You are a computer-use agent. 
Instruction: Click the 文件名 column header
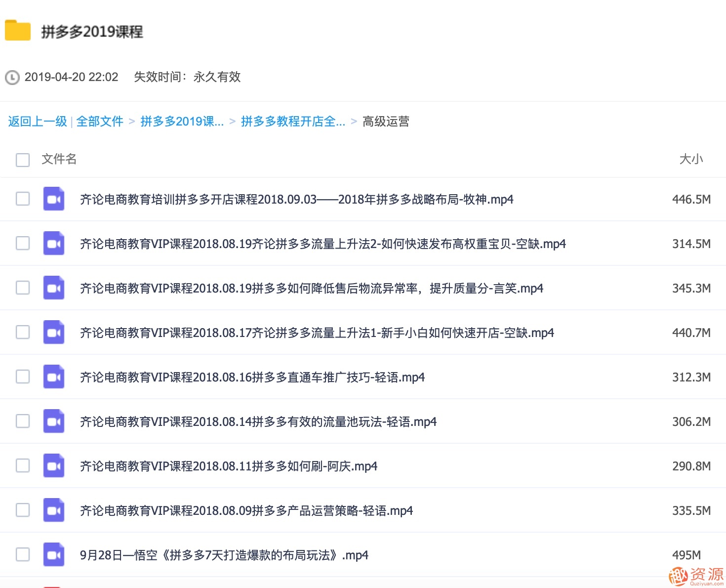coord(59,159)
